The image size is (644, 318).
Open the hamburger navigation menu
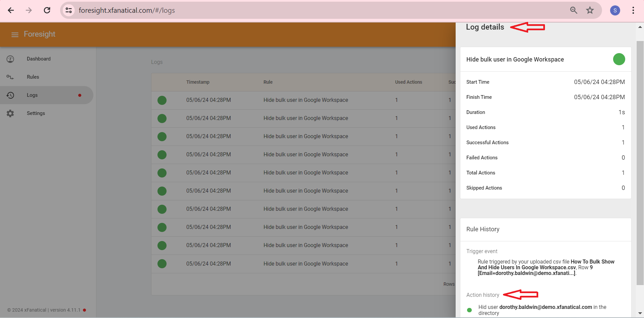click(x=14, y=34)
